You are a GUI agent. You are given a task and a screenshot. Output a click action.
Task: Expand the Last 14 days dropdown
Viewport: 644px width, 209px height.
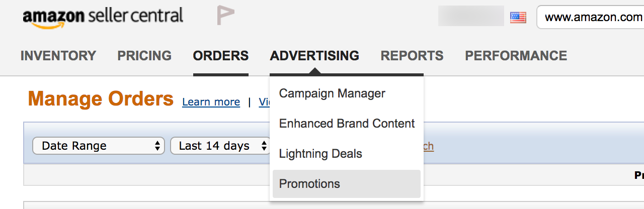[x=220, y=146]
